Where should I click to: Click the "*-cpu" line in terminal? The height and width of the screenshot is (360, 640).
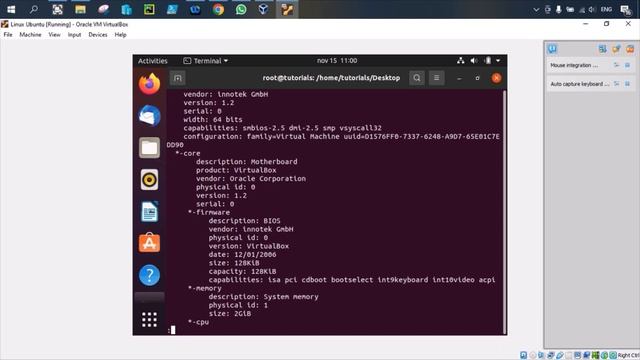click(198, 322)
